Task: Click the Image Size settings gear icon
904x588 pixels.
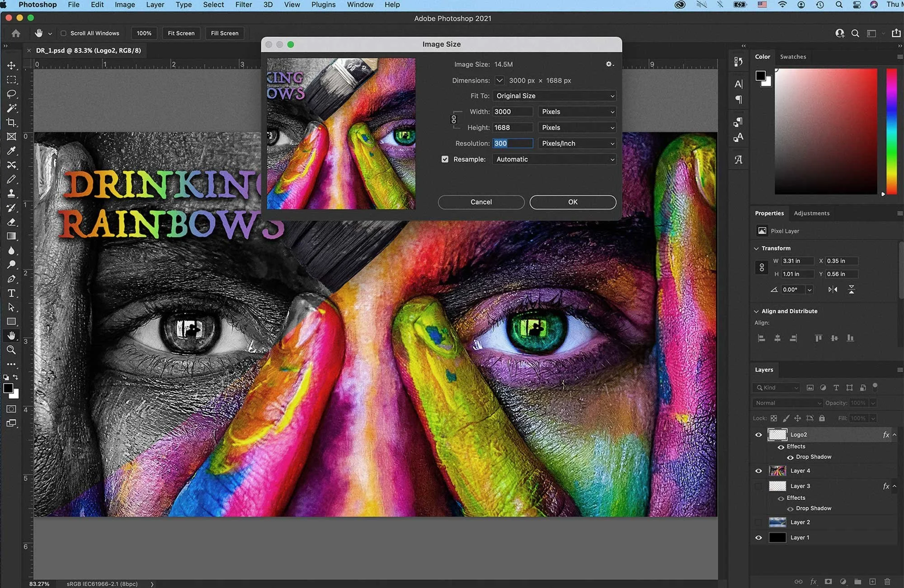Action: 609,64
